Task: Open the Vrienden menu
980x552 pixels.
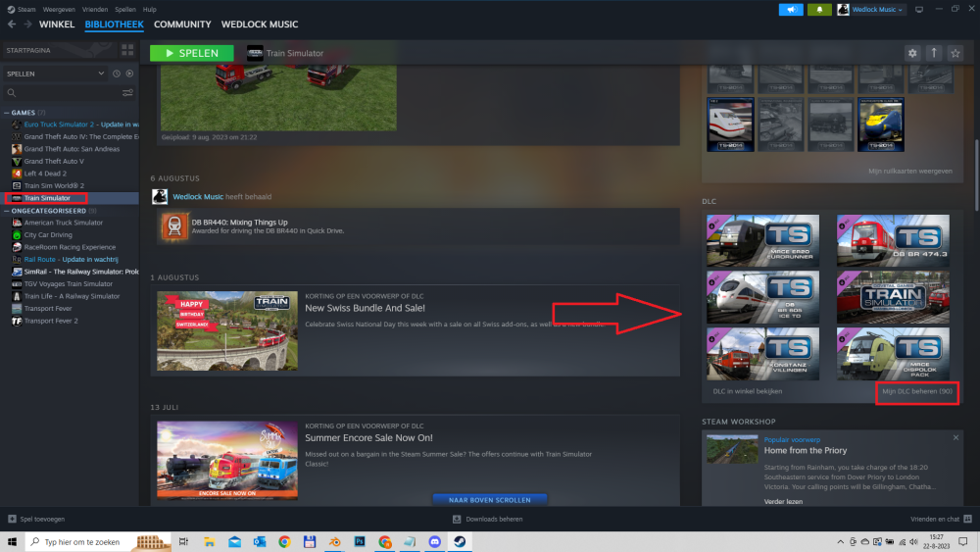Action: 96,9
